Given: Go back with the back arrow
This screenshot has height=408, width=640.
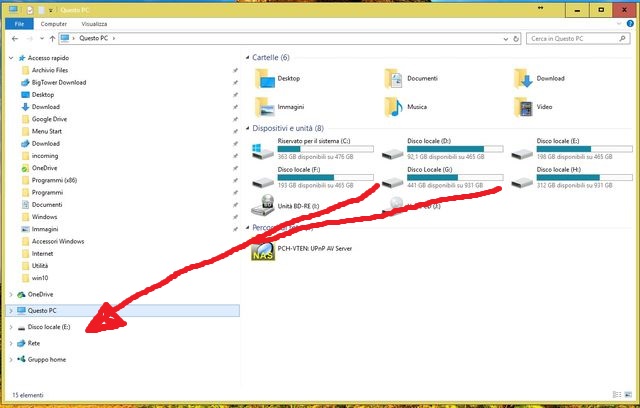Looking at the screenshot, I should pyautogui.click(x=15, y=39).
